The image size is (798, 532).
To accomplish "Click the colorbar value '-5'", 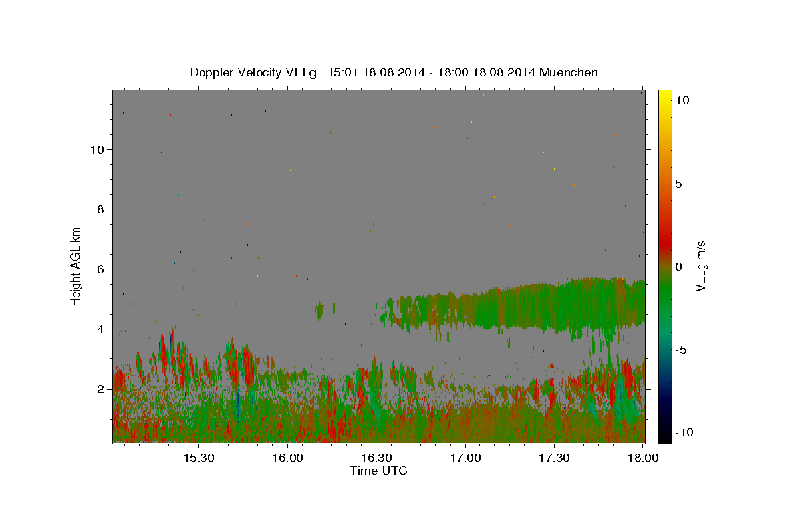I will click(x=680, y=350).
